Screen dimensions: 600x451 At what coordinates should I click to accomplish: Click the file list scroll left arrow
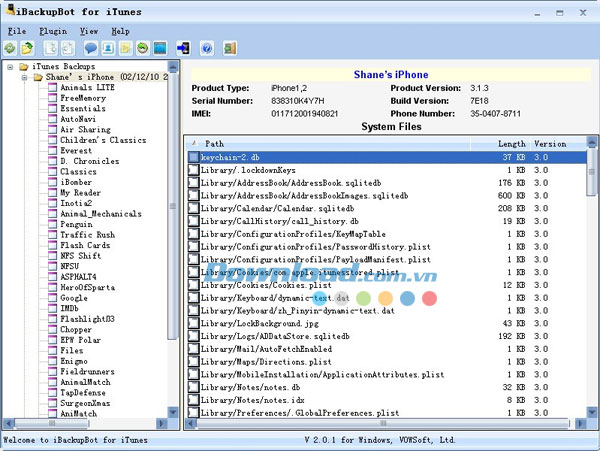click(191, 423)
